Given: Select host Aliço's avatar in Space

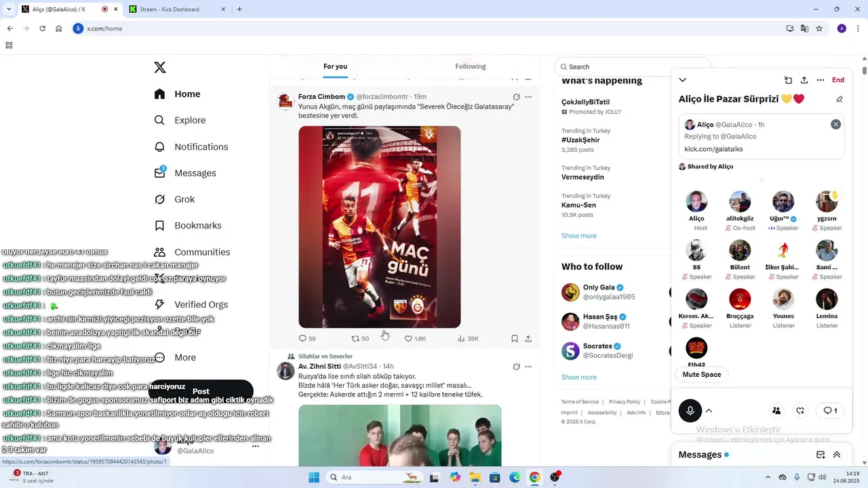Looking at the screenshot, I should pyautogui.click(x=696, y=202).
